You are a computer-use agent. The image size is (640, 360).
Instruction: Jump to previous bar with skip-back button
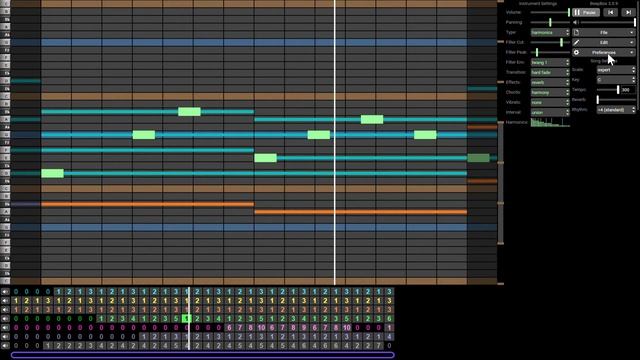click(x=611, y=12)
